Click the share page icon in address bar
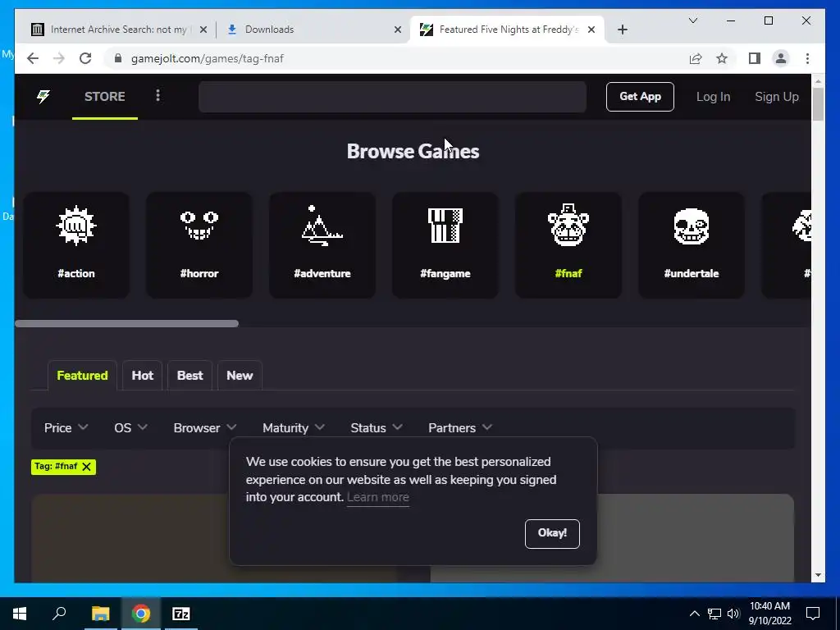This screenshot has height=630, width=840. [x=696, y=58]
